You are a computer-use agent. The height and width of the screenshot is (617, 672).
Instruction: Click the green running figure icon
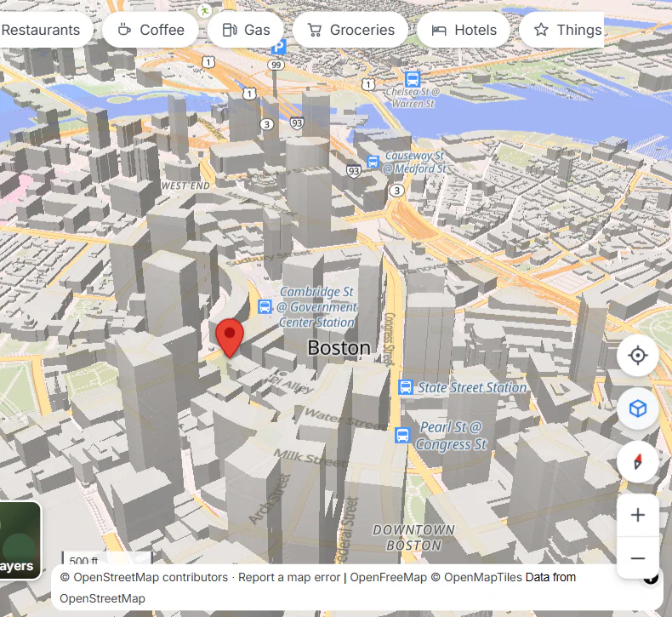click(x=205, y=10)
